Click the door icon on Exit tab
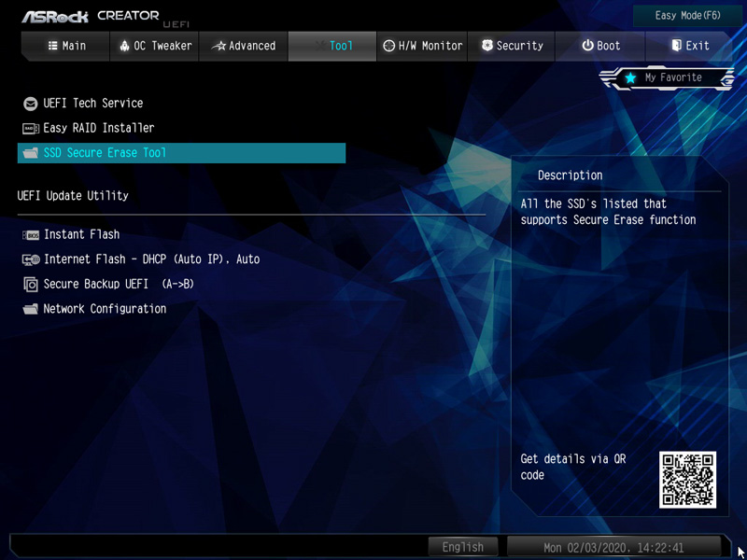The width and height of the screenshot is (747, 560). coord(676,46)
